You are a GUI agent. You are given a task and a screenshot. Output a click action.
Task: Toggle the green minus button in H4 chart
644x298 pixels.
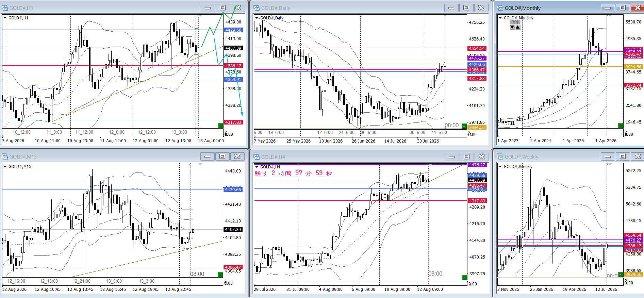pos(464,278)
